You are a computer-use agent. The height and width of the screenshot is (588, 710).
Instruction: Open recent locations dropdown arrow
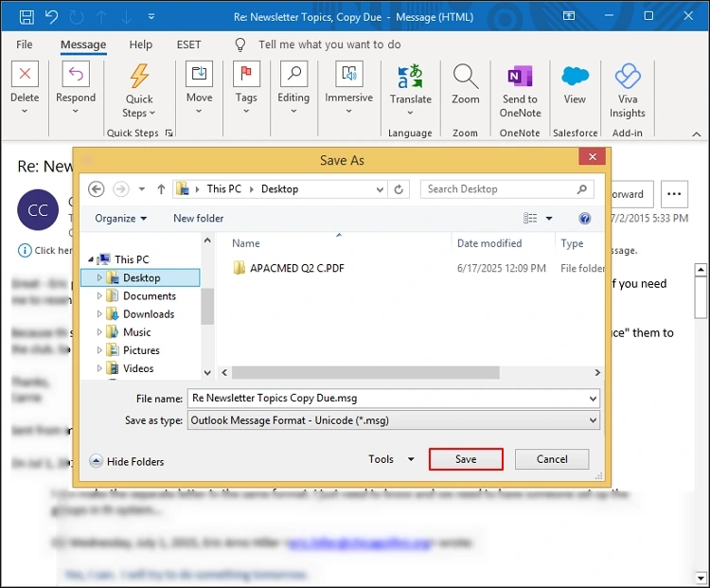[x=142, y=189]
